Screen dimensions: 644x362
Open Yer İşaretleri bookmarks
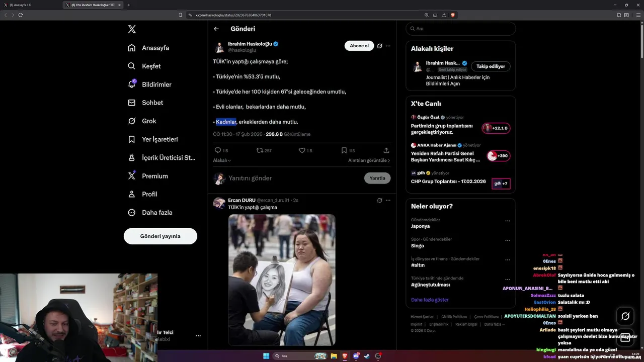152,139
